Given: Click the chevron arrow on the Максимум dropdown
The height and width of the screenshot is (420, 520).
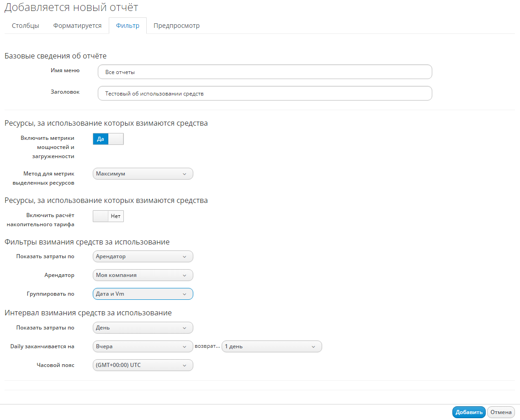Looking at the screenshot, I should [x=185, y=174].
